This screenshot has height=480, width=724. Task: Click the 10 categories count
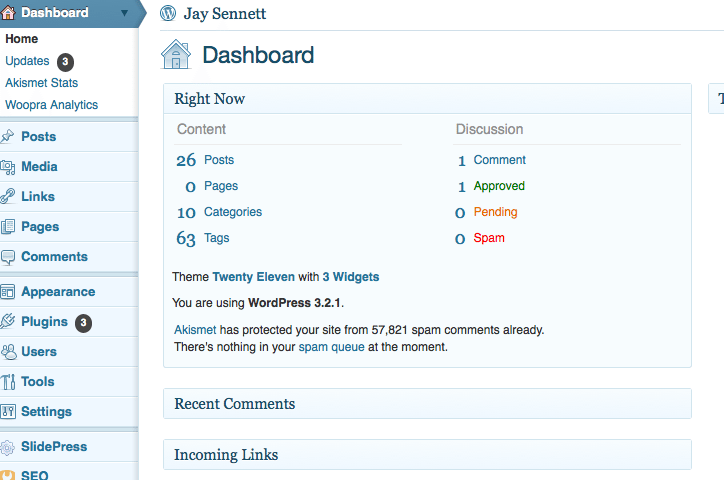point(187,212)
